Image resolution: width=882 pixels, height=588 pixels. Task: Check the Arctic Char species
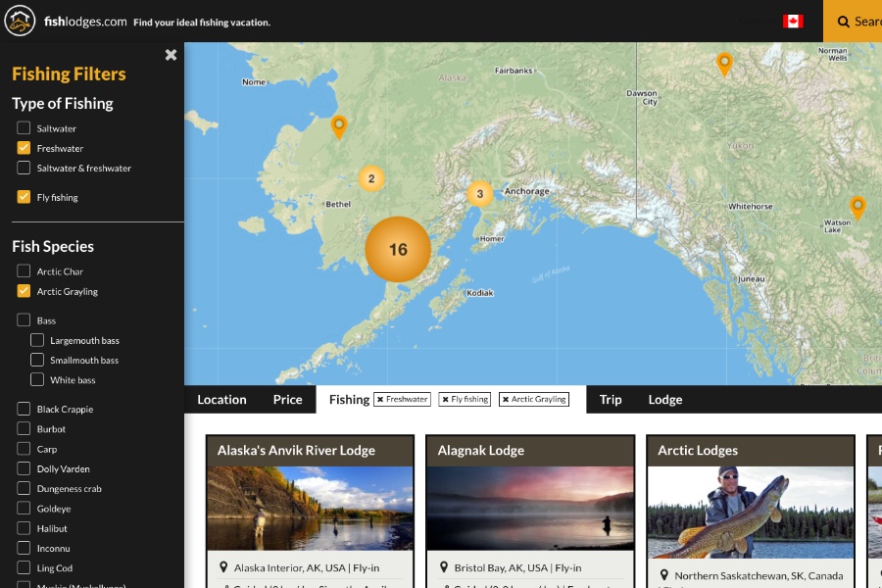pos(24,270)
